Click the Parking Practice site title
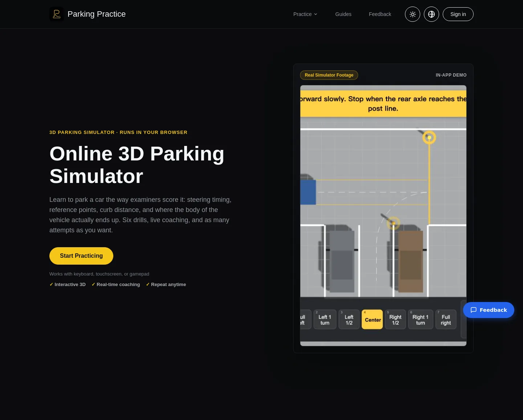Image resolution: width=523 pixels, height=420 pixels. tap(97, 14)
